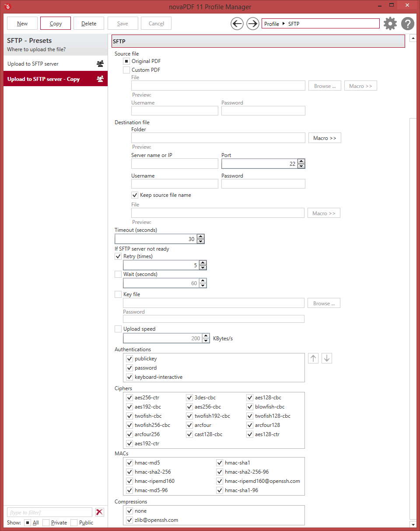Click the back navigation arrow
This screenshot has height=531, width=420.
(x=237, y=24)
